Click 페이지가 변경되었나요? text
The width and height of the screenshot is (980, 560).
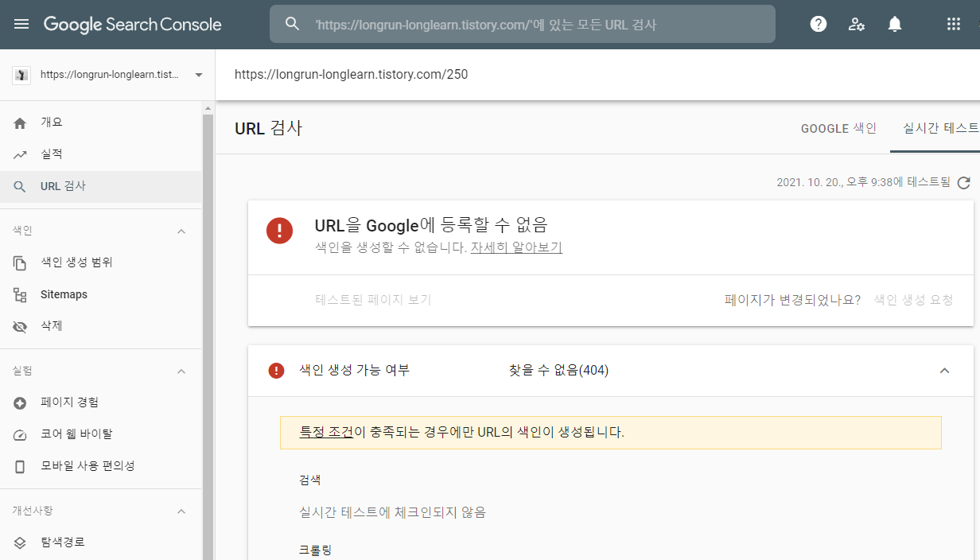792,300
